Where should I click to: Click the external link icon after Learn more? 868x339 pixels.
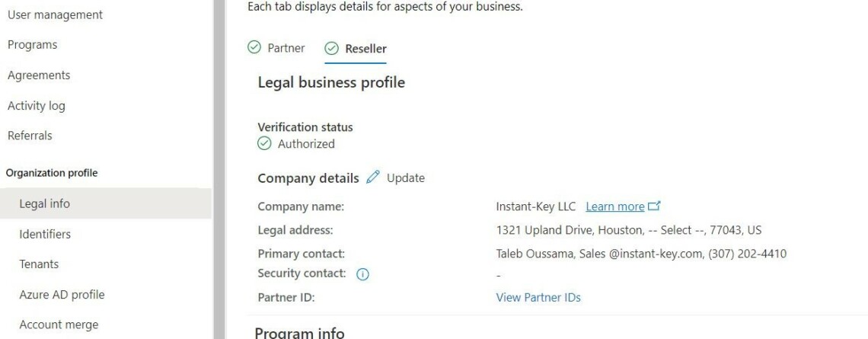pos(654,206)
